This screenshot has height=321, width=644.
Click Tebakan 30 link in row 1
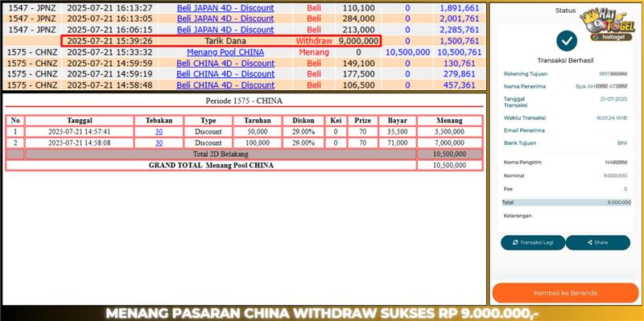pyautogui.click(x=159, y=132)
